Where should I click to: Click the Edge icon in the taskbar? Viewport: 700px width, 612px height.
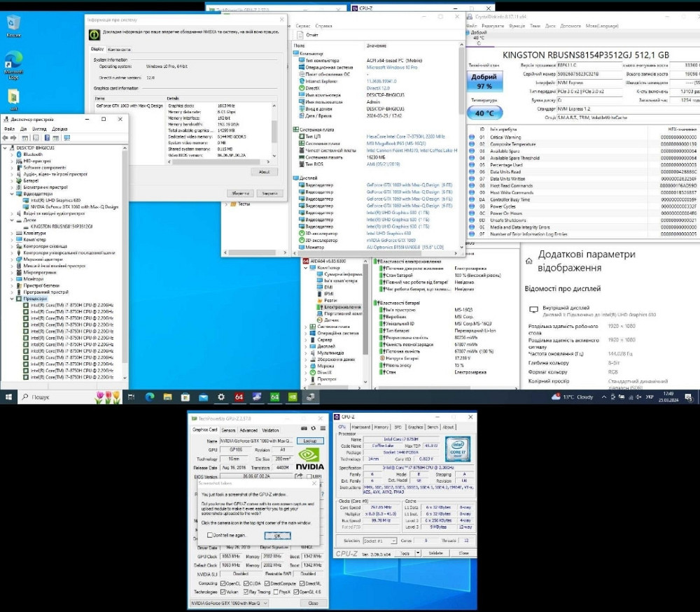coord(149,397)
